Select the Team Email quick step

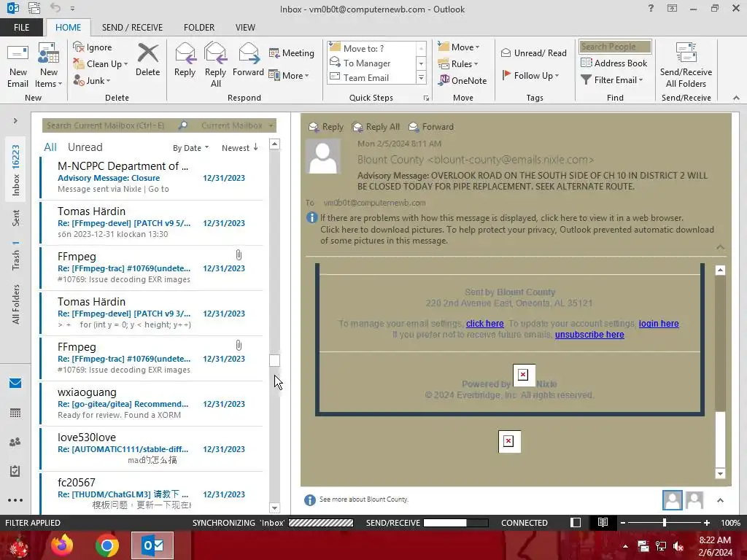[x=366, y=77]
